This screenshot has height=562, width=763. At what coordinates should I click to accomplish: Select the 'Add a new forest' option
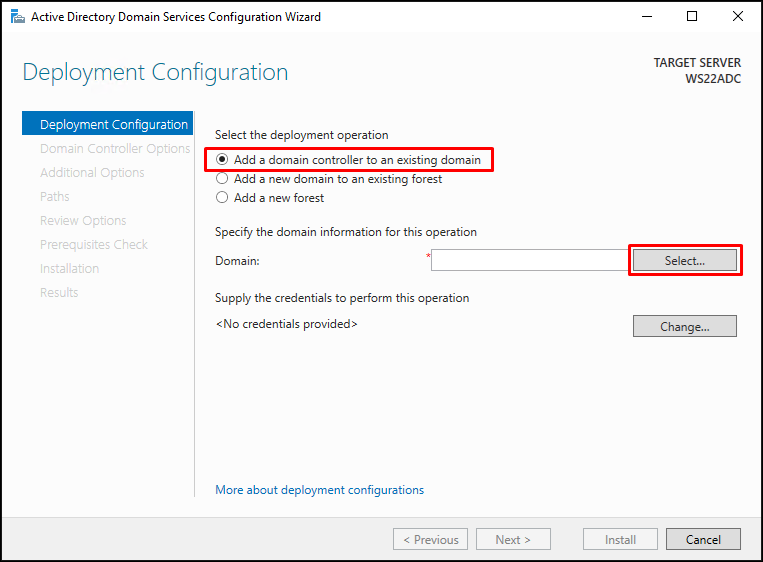[270, 198]
